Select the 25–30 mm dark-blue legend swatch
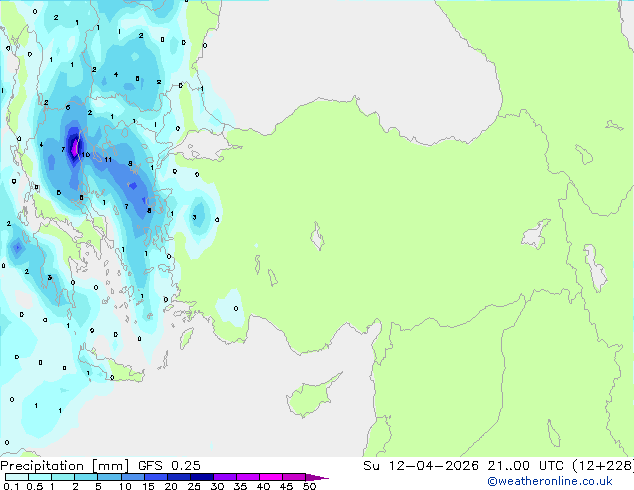 (201, 477)
